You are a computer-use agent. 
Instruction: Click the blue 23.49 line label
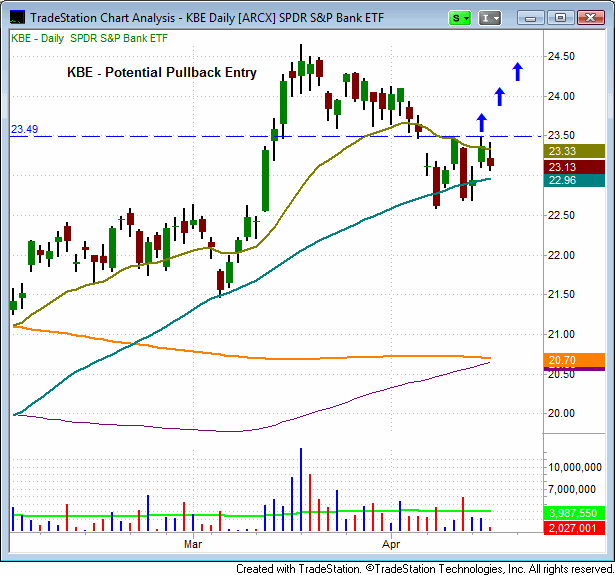[24, 129]
